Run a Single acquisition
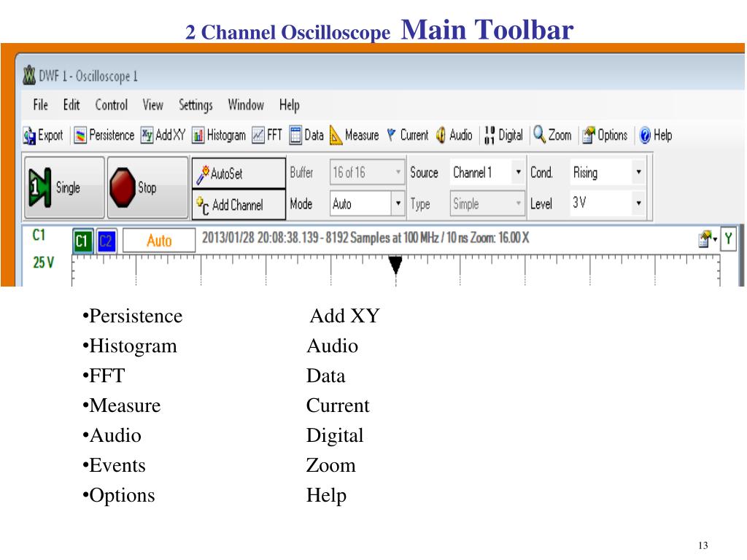Screen dimensions: 747x560 pos(64,187)
